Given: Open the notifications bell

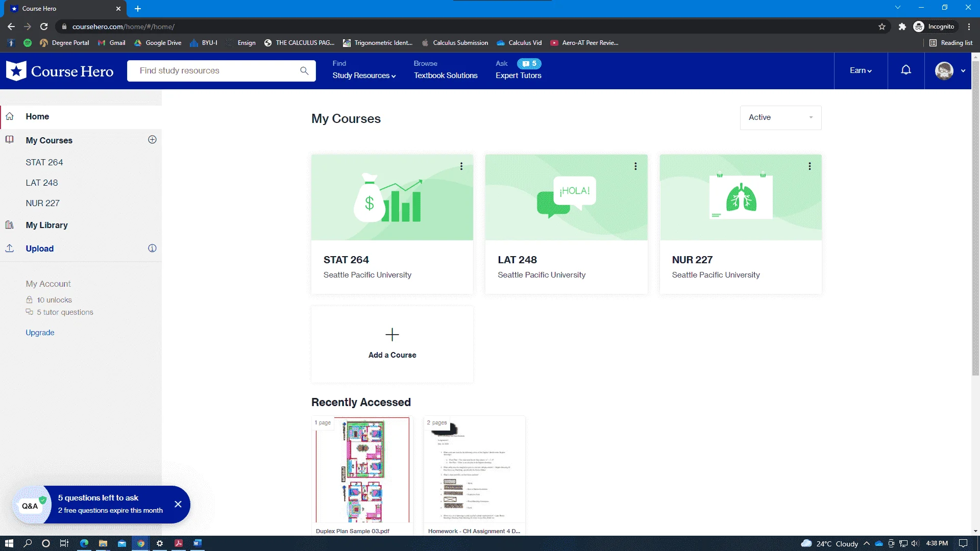Looking at the screenshot, I should point(906,70).
